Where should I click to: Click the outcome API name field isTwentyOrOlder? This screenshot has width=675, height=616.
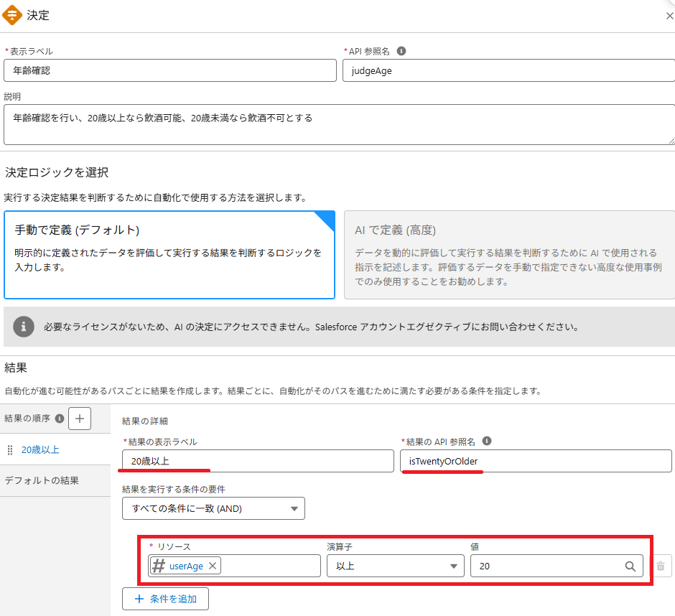536,461
